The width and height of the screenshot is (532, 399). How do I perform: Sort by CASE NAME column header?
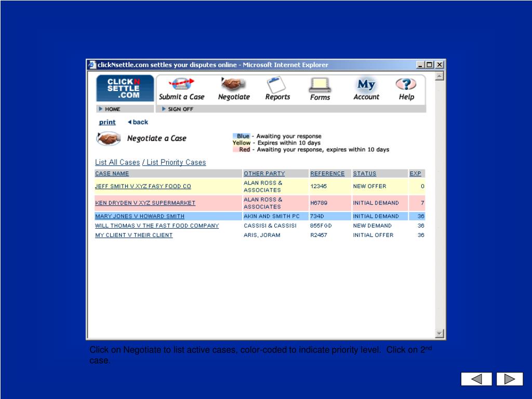click(112, 174)
